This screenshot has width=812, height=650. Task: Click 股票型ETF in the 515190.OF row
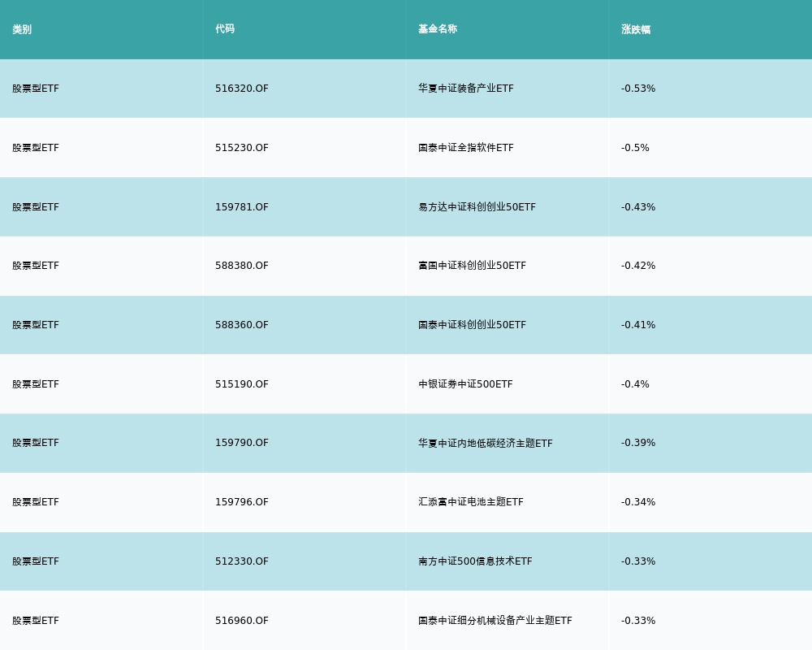(x=36, y=384)
